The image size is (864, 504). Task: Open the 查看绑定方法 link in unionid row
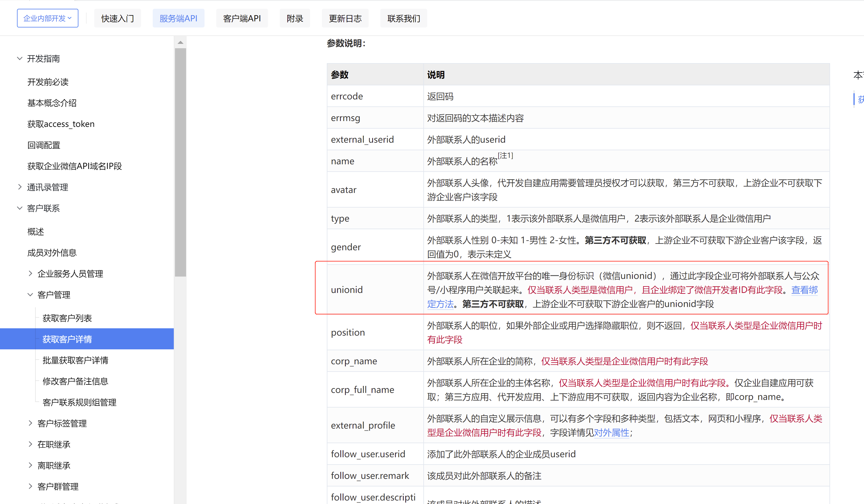[x=804, y=290]
